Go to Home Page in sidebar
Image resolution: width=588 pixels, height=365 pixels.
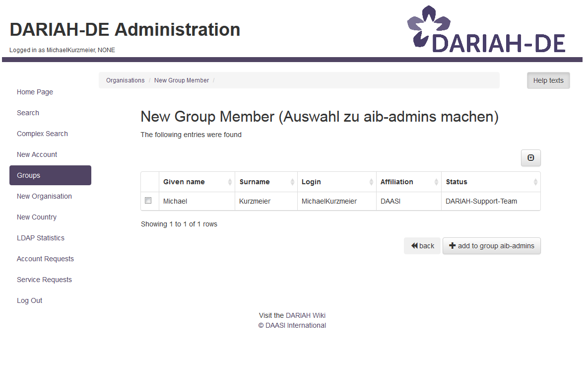35,92
